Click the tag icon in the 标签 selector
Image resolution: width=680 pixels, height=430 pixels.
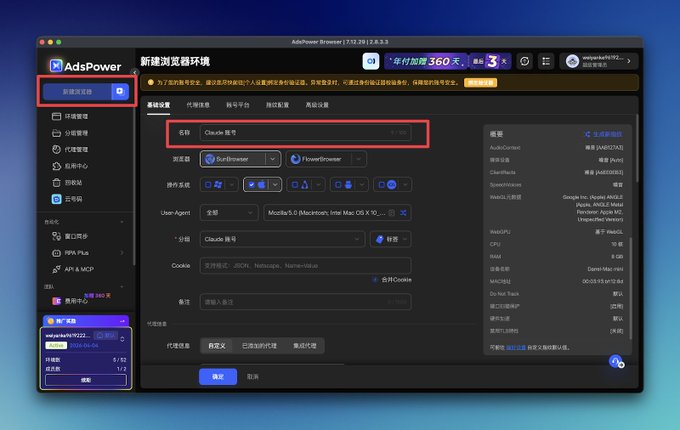pyautogui.click(x=380, y=239)
